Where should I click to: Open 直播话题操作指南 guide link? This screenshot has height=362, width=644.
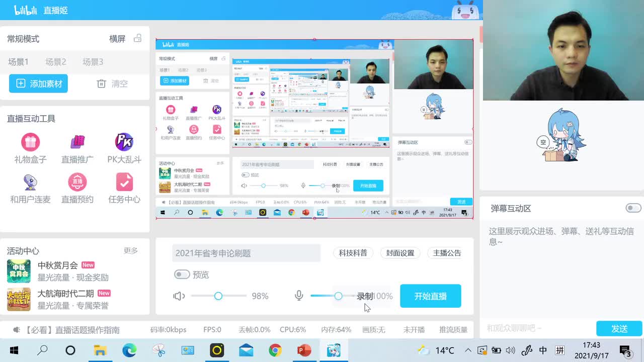pos(72,330)
